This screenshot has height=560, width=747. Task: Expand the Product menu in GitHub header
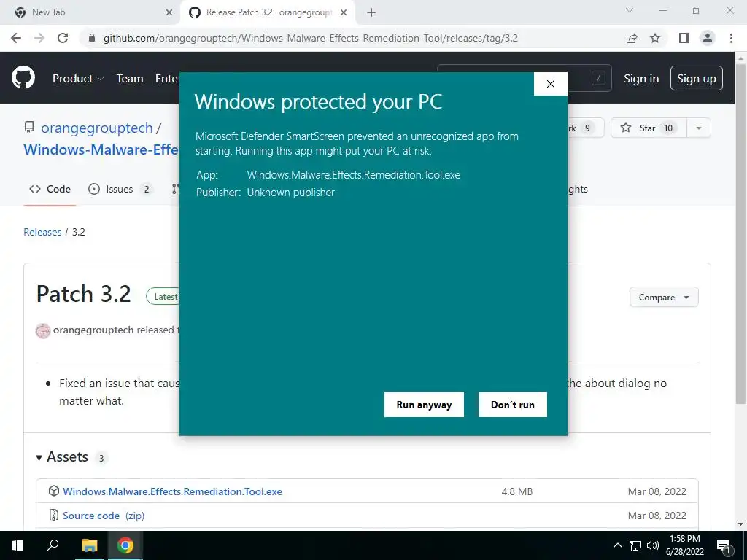click(x=78, y=79)
